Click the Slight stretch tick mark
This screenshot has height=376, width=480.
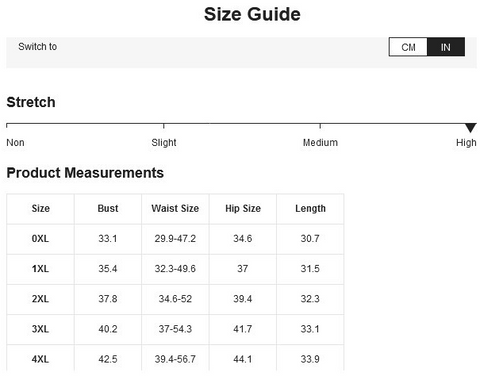pos(164,126)
